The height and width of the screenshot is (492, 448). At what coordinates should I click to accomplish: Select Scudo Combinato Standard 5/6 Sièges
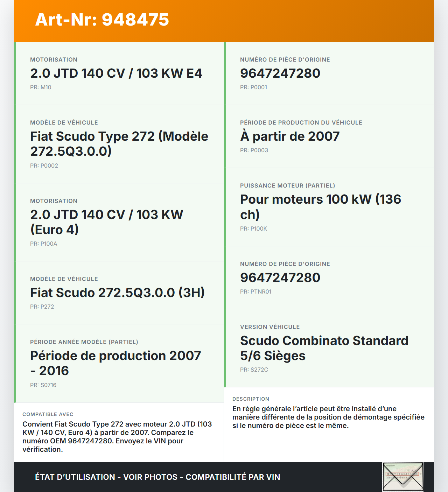[x=324, y=348]
